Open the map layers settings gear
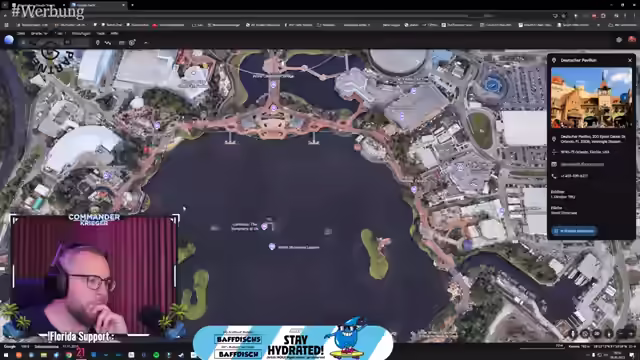 619,40
